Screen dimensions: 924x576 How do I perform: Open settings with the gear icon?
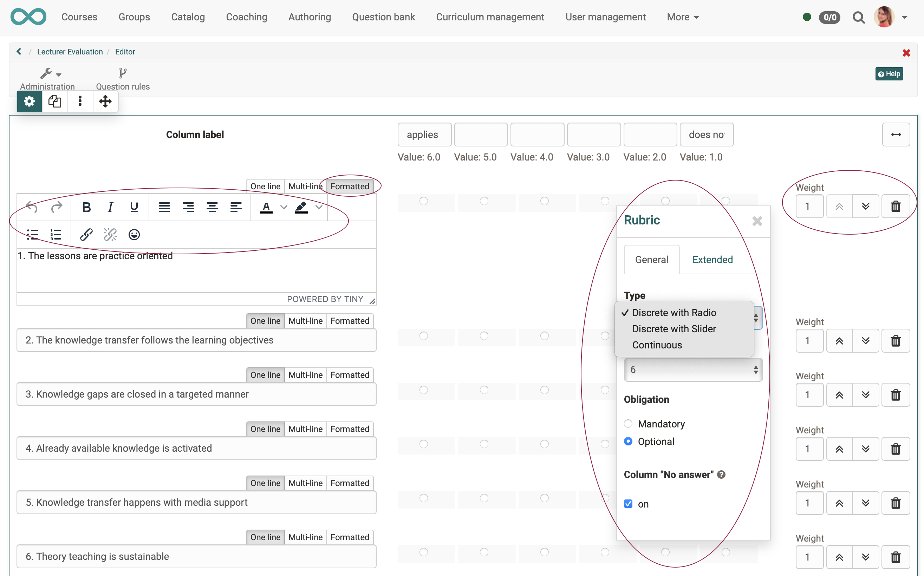pyautogui.click(x=30, y=102)
